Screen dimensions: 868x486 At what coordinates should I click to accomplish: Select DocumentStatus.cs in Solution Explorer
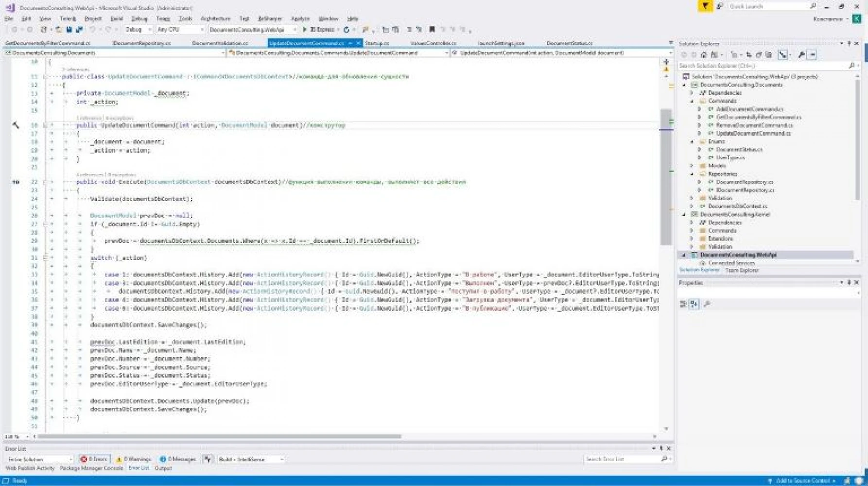pyautogui.click(x=739, y=150)
